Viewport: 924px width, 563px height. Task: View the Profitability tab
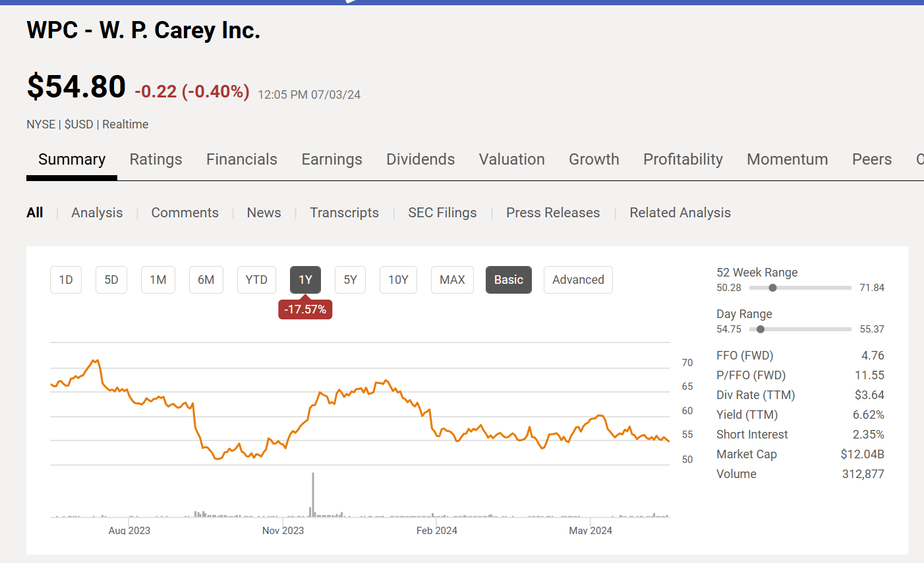(683, 159)
